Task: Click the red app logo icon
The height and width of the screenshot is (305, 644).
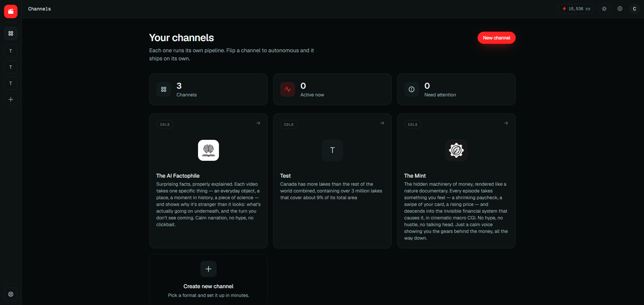Action: click(11, 11)
